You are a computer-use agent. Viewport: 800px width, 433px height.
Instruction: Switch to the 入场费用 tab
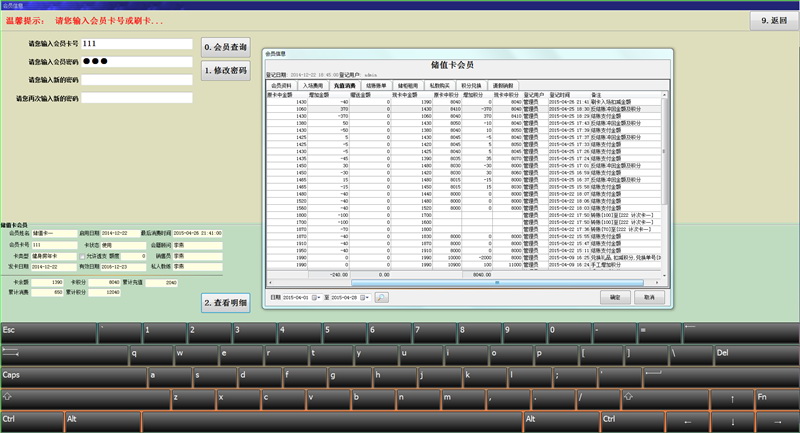[313, 85]
